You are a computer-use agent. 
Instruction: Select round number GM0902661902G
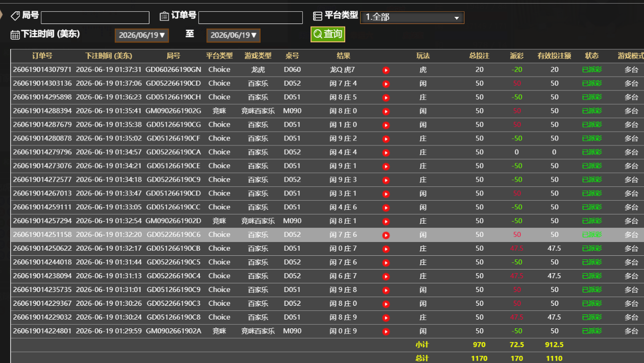(173, 111)
